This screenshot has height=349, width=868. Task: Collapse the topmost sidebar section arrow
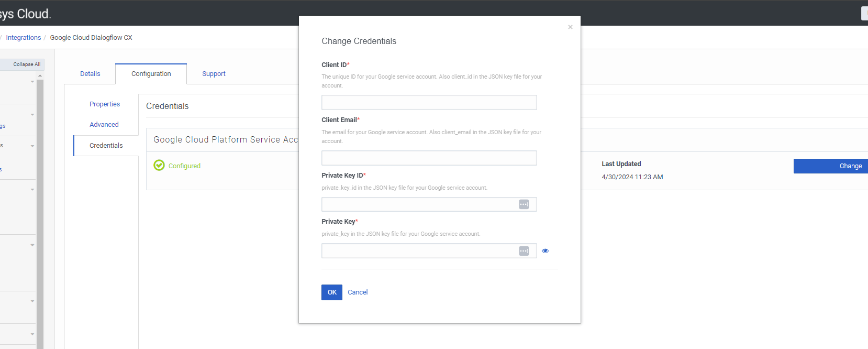pyautogui.click(x=32, y=82)
